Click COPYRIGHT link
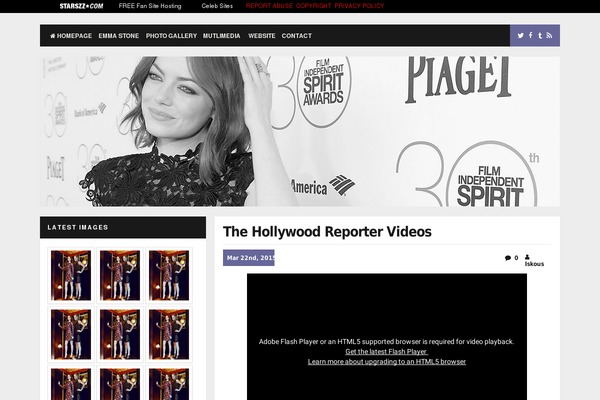600x400 pixels. click(x=313, y=6)
